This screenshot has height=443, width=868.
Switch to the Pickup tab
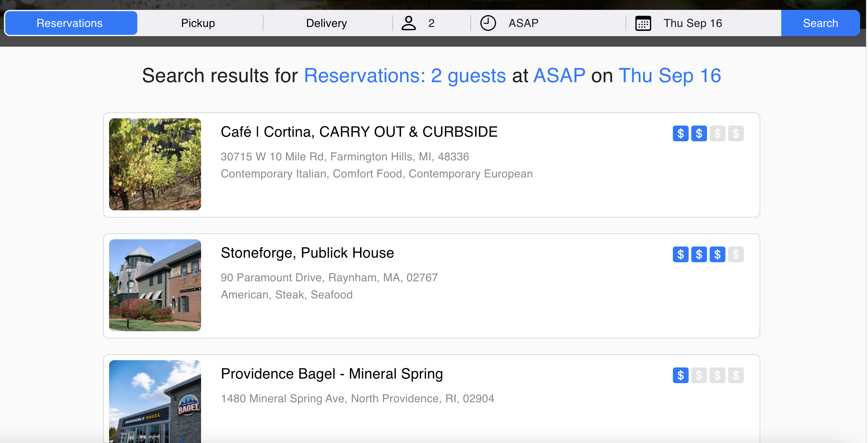[x=198, y=23]
